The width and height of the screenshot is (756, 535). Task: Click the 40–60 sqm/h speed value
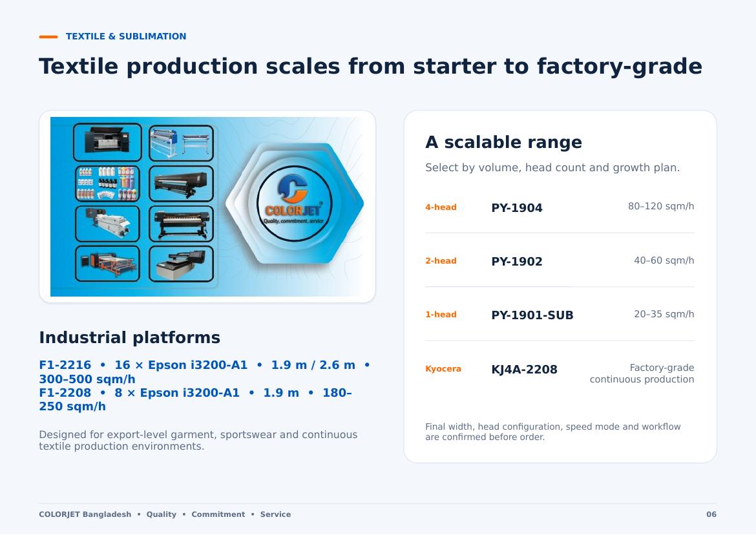pyautogui.click(x=664, y=260)
